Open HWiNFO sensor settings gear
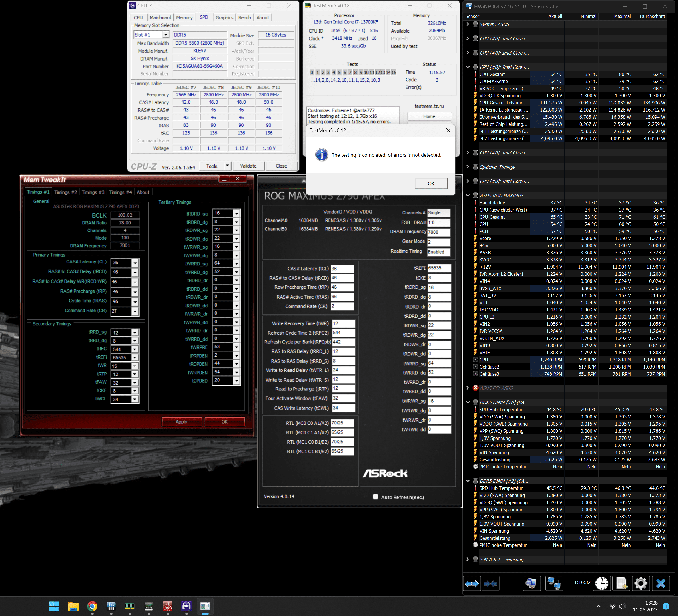Screen dimensions: 678x616 641,584
